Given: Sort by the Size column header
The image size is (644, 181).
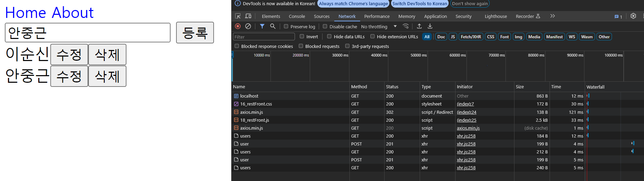Looking at the screenshot, I should [531, 87].
